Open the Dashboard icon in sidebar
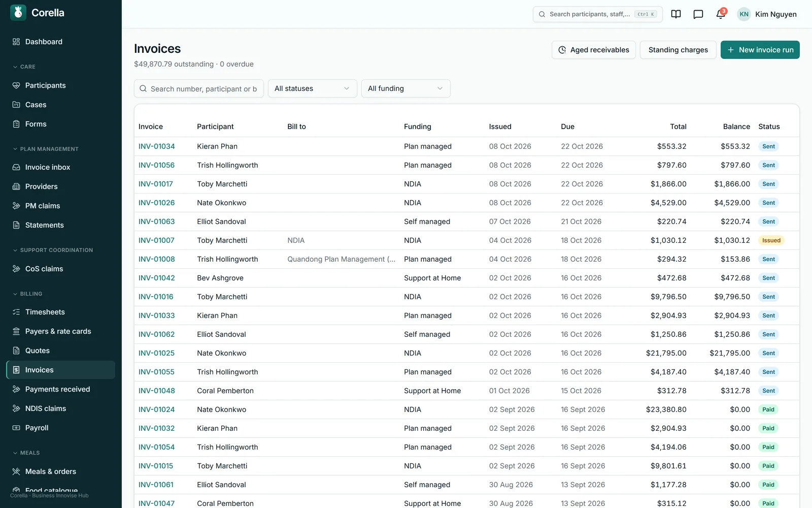 point(16,42)
